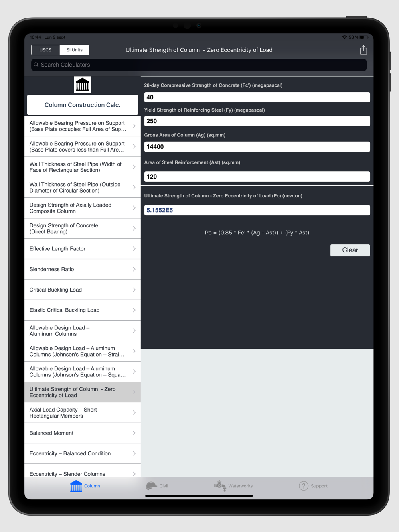Open the Civil hard hat tab
399x532 pixels.
152,486
